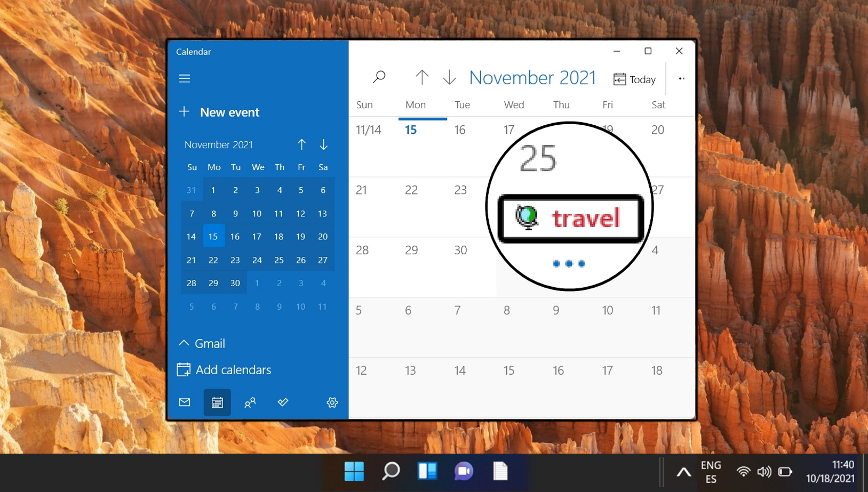The height and width of the screenshot is (492, 868).
Task: Show next month in mini calendar
Action: [x=323, y=144]
